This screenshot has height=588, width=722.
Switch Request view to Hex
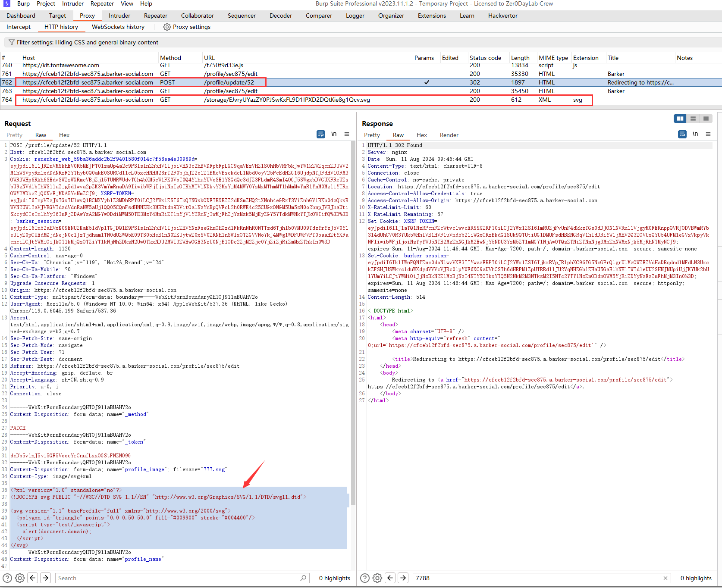click(x=64, y=135)
